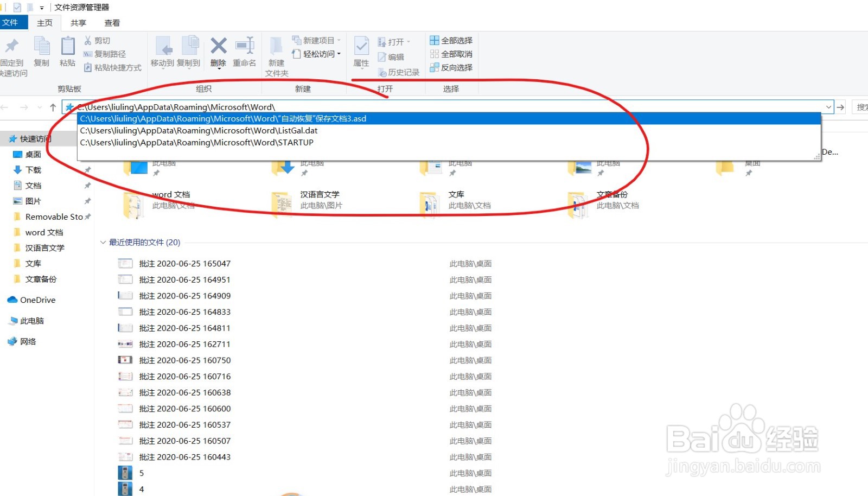Select 快速访问 in navigation pane

pyautogui.click(x=35, y=139)
